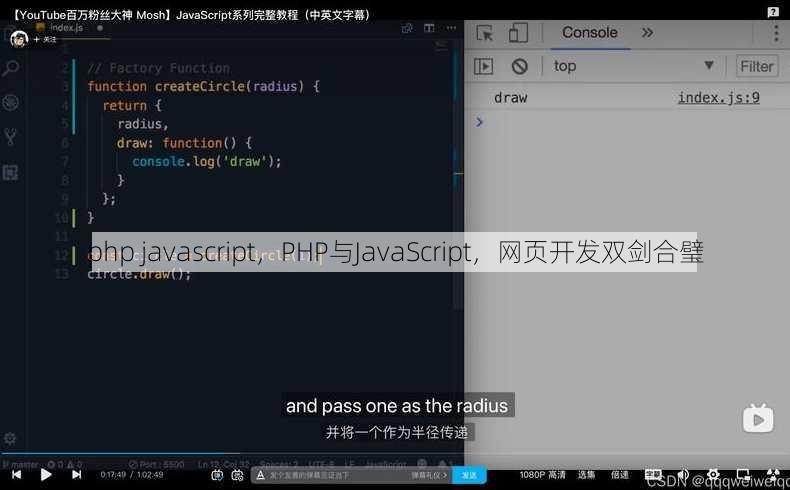Place cursor on the console.log('draw') line
The height and width of the screenshot is (490, 790).
[207, 162]
